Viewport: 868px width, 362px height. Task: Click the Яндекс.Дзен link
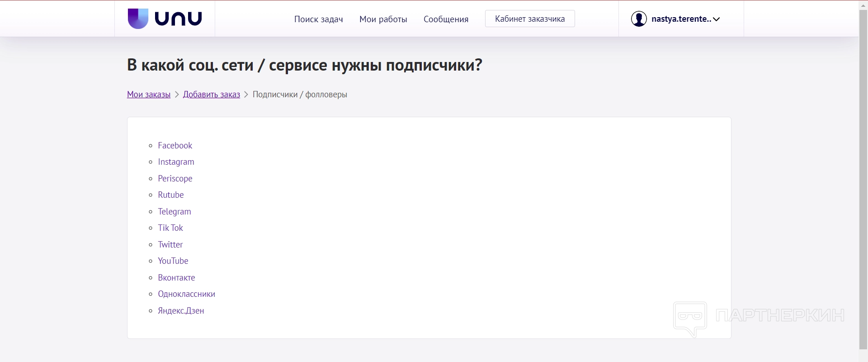[x=181, y=310]
